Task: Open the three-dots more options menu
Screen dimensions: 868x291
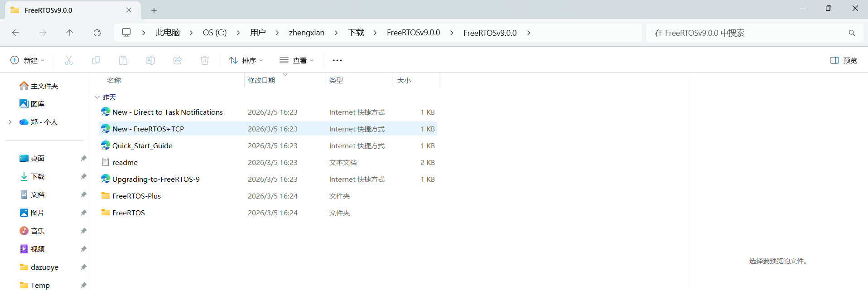Action: pos(337,60)
